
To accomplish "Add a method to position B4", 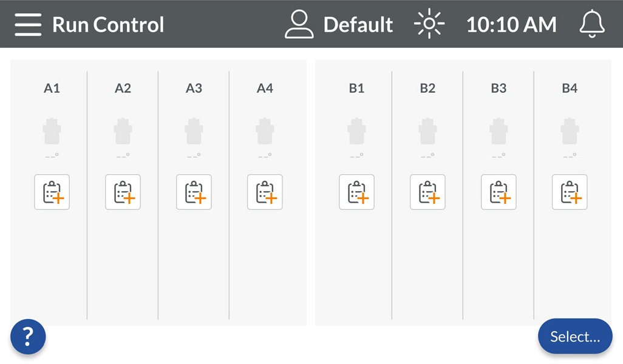I will point(570,192).
